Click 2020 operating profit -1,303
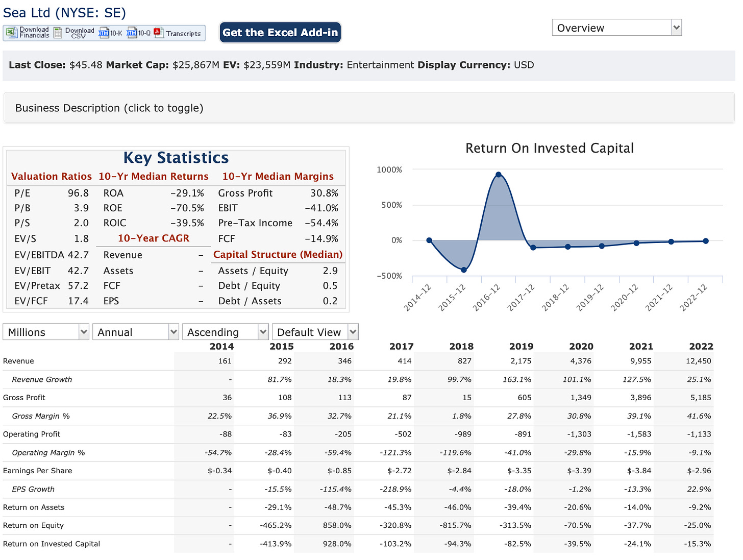 click(579, 434)
